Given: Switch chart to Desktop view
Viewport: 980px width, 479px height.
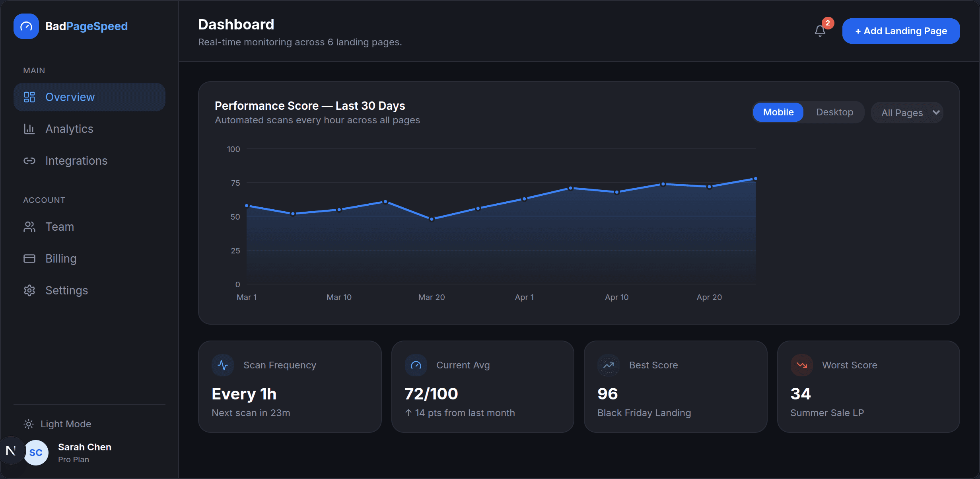Looking at the screenshot, I should click(834, 112).
